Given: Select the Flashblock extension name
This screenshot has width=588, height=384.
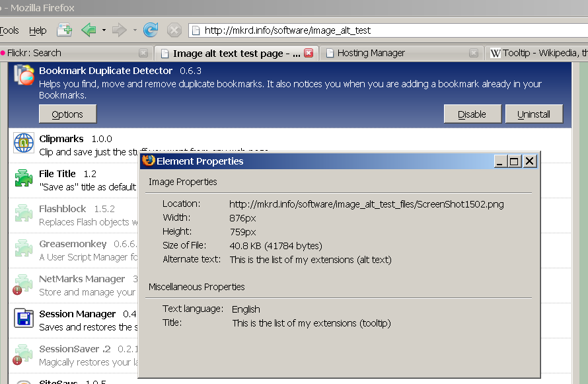Looking at the screenshot, I should pyautogui.click(x=62, y=209).
